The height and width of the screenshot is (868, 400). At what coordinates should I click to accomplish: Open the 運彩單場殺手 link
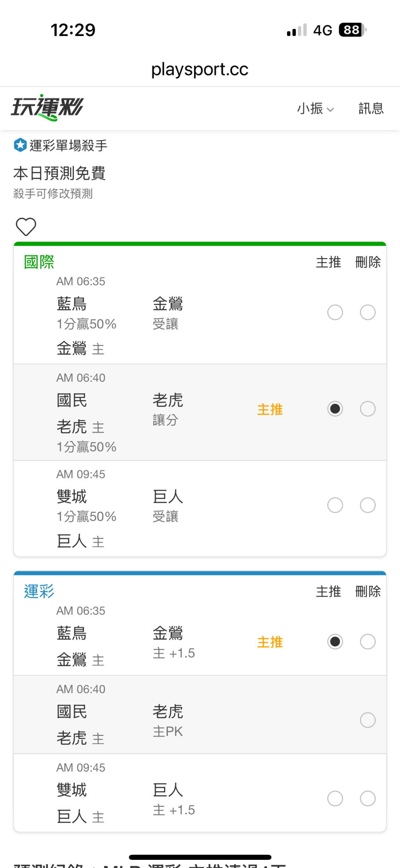69,145
